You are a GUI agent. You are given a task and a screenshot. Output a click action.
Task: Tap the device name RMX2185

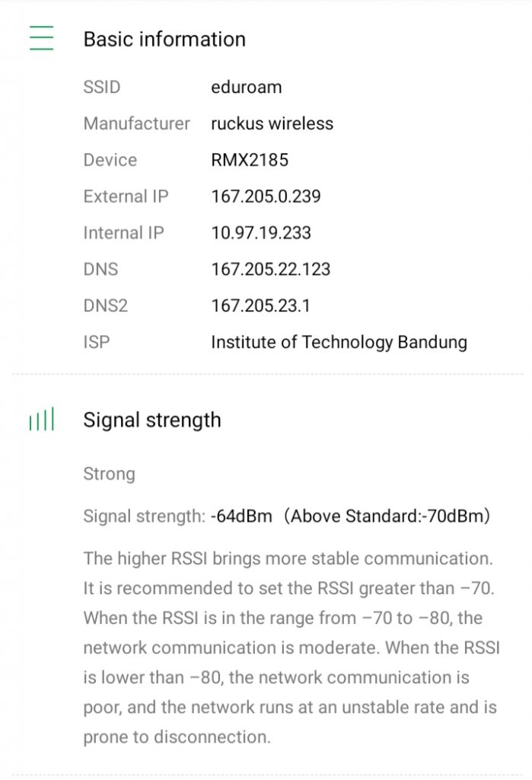point(250,160)
